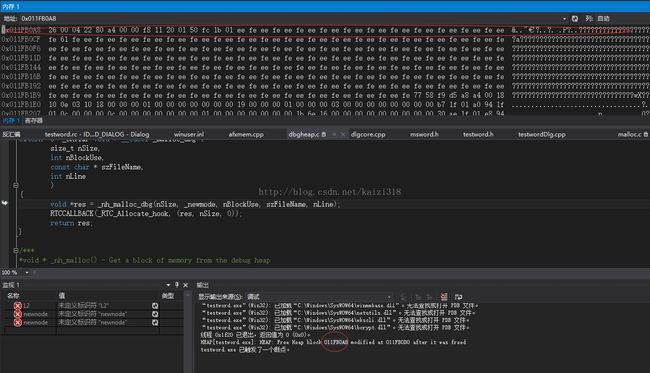Screen dimensions: 650x373
Task: Close the 监视 1 watch panel
Action: point(185,285)
